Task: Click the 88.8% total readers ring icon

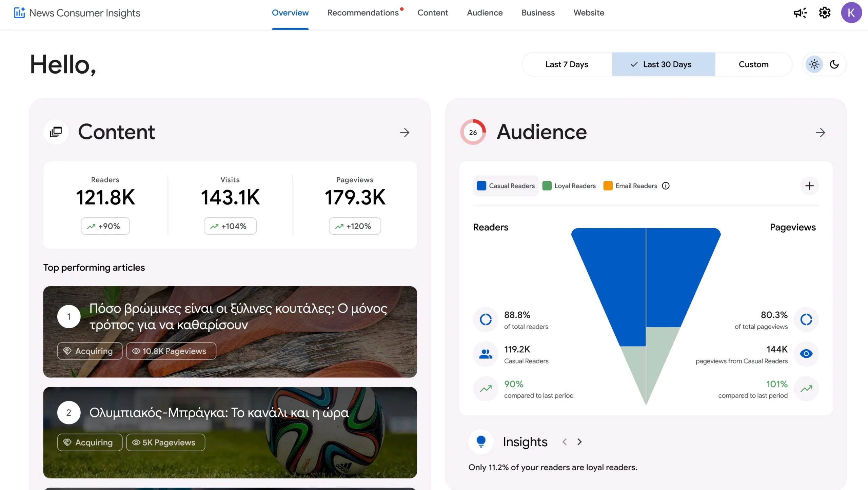Action: point(486,319)
